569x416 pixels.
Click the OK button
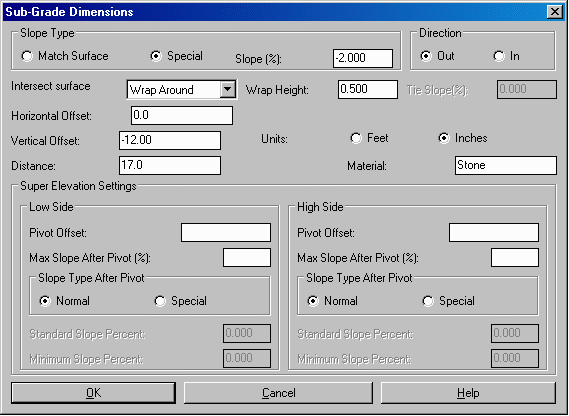pyautogui.click(x=94, y=393)
